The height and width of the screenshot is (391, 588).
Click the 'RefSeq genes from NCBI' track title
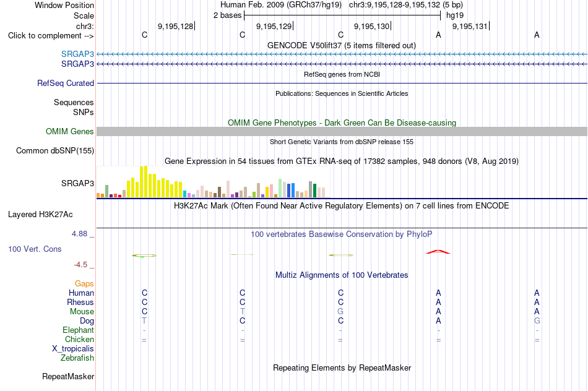coord(342,74)
